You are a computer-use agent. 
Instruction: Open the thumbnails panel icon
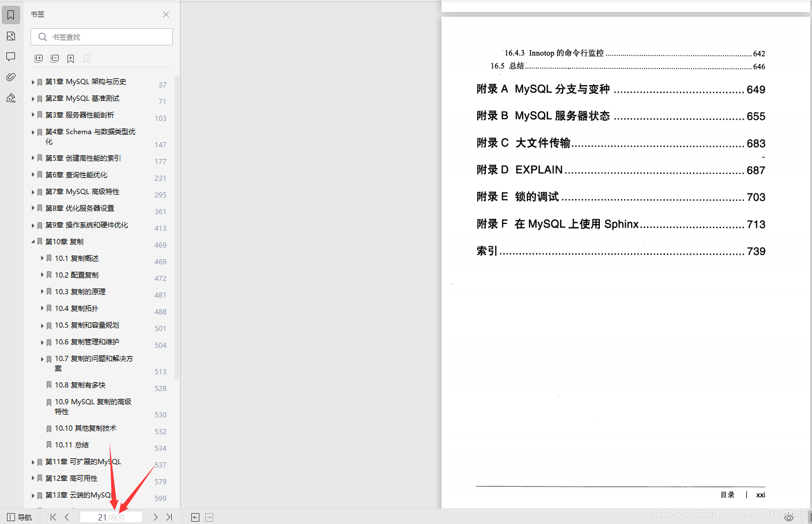pos(11,36)
